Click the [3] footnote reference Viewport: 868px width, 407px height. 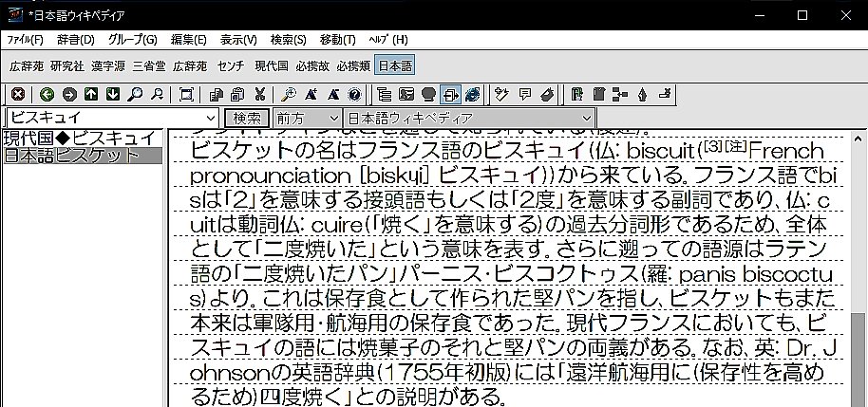[x=714, y=147]
